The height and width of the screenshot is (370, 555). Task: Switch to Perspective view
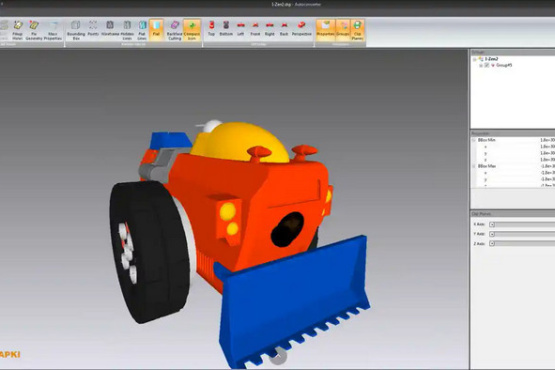tap(302, 29)
